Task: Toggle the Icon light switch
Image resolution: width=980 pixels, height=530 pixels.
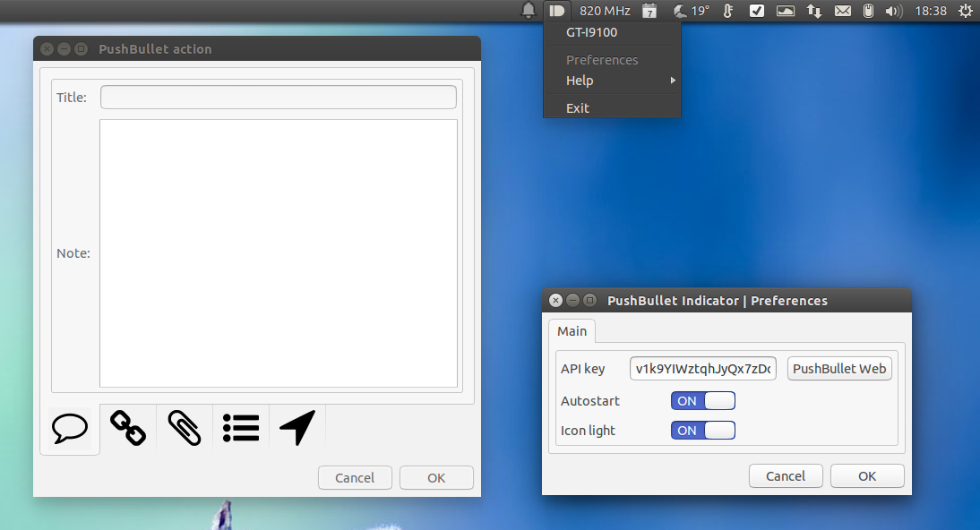Action: click(703, 430)
